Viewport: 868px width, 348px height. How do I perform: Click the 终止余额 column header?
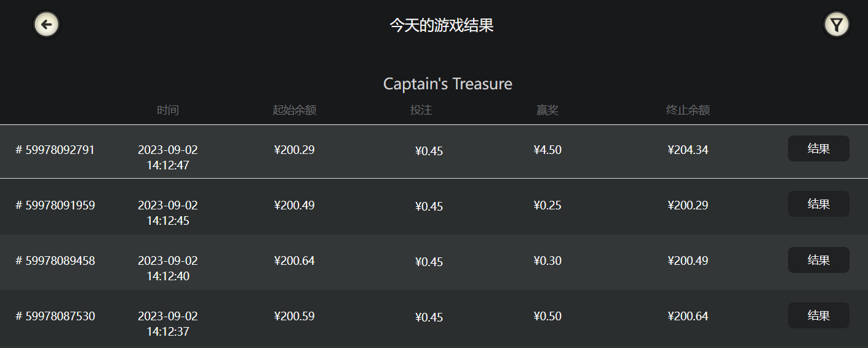(x=688, y=110)
